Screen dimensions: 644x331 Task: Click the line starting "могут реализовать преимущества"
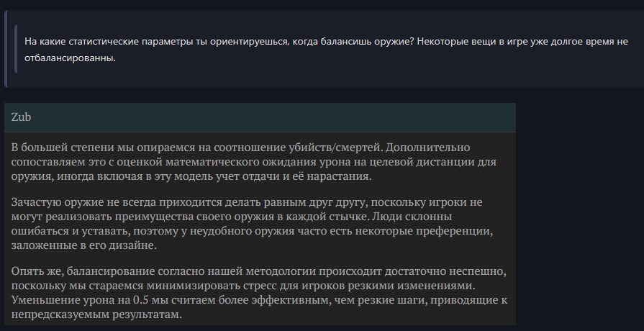tap(232, 217)
